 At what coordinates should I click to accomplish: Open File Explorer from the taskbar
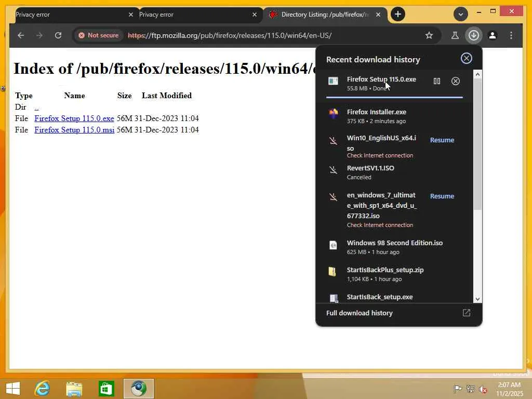74,389
